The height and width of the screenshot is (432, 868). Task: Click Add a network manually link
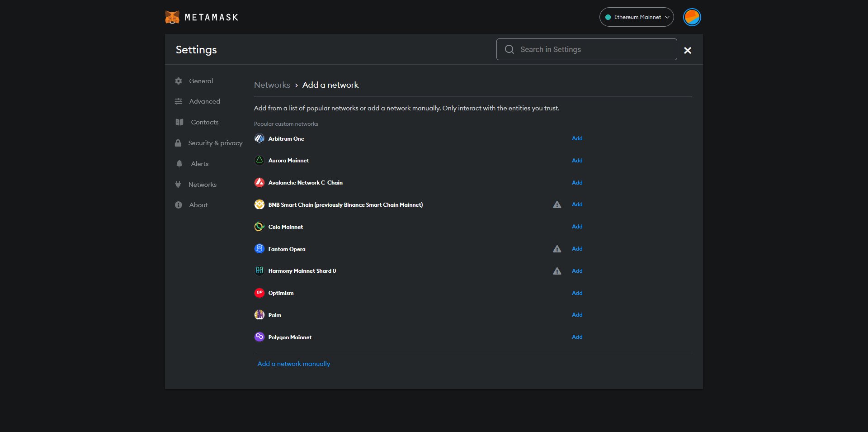coord(294,364)
